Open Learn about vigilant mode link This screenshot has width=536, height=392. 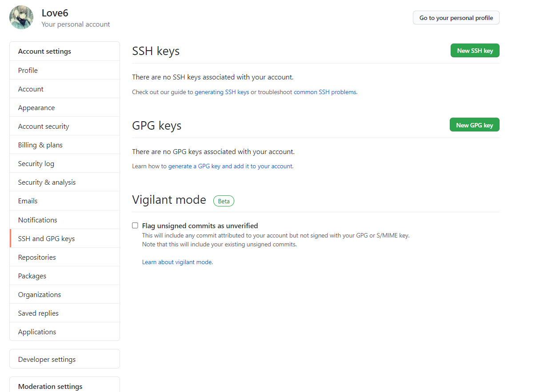[177, 262]
